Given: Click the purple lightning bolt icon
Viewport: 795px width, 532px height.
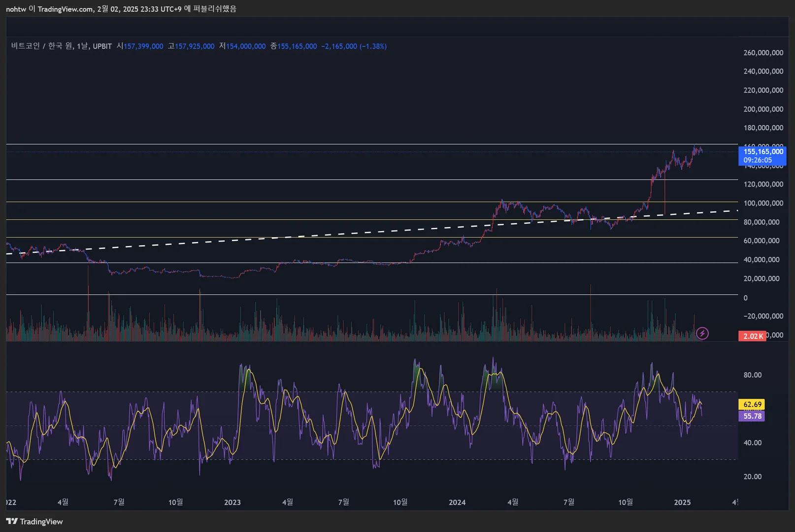Looking at the screenshot, I should 702,333.
